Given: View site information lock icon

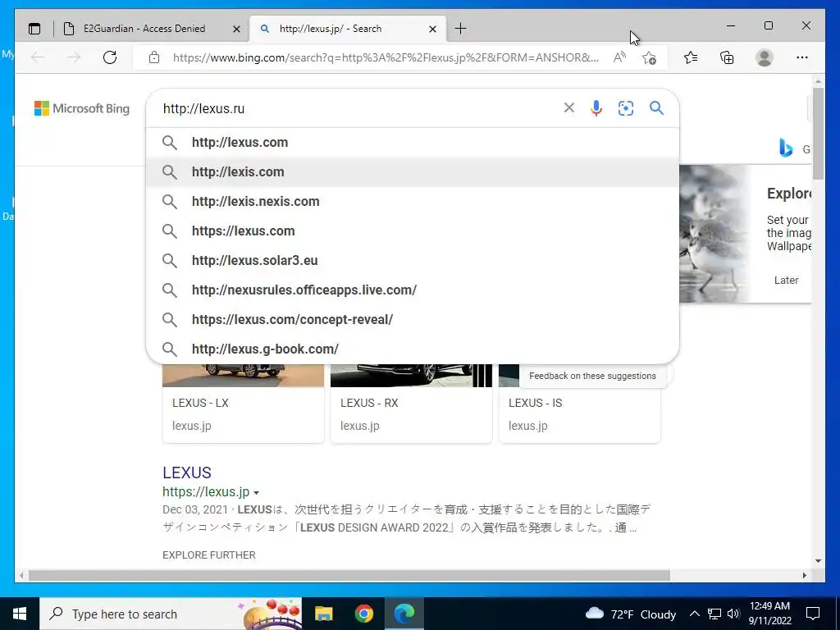Looking at the screenshot, I should pyautogui.click(x=154, y=57).
